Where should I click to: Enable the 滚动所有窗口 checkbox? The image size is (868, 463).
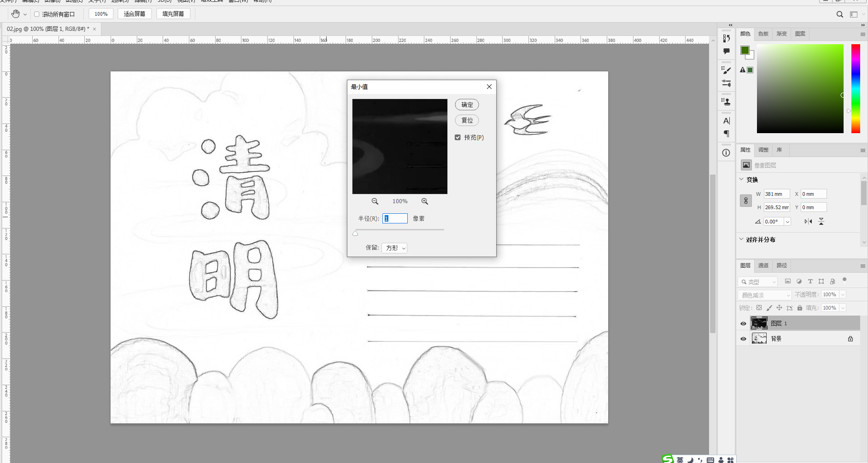37,14
